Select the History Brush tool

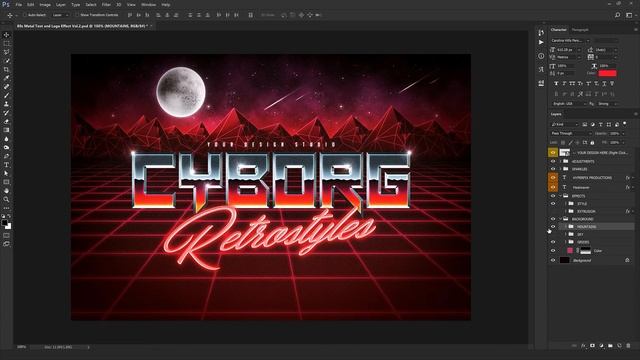click(x=6, y=113)
